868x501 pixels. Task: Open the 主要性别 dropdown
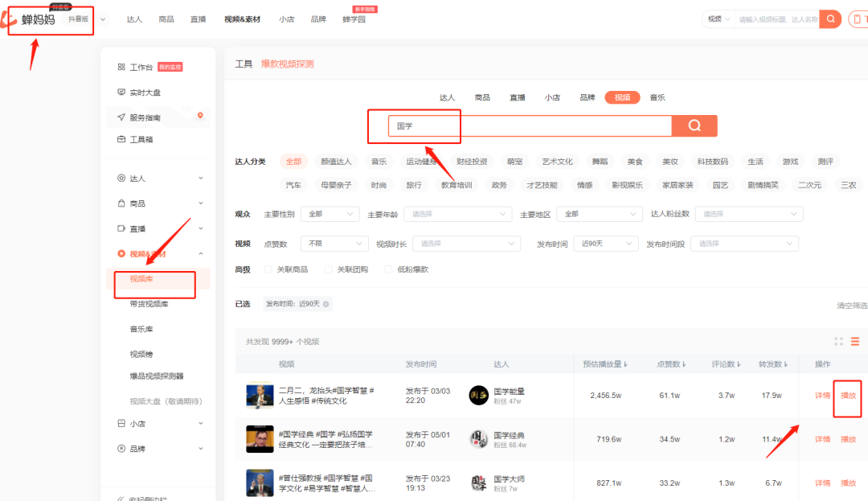click(x=330, y=214)
